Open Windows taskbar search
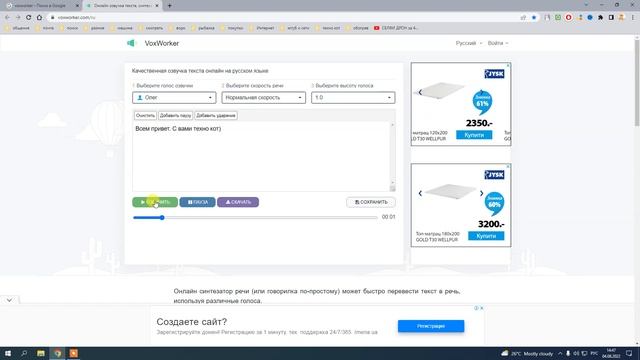Image resolution: width=640 pixels, height=360 pixels. click(24, 353)
